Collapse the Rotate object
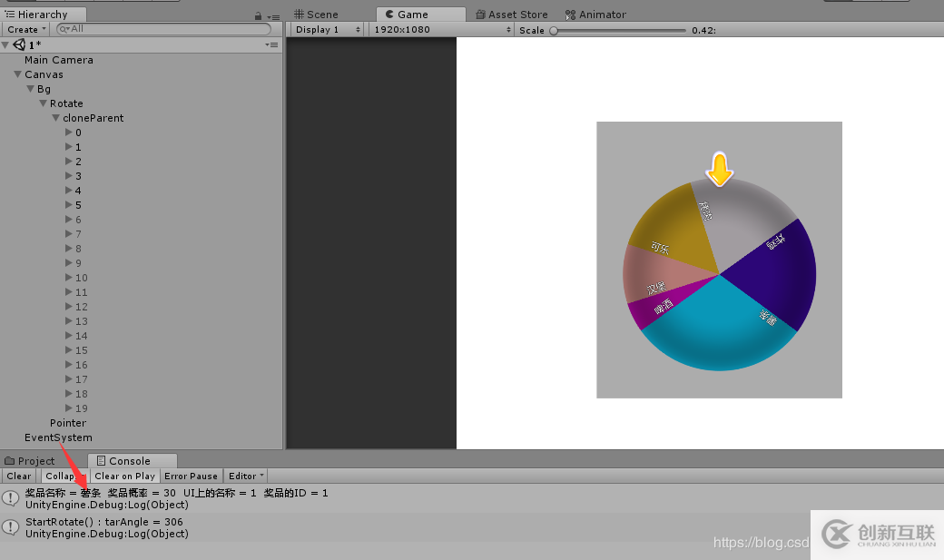Viewport: 944px width, 560px height. coord(43,103)
